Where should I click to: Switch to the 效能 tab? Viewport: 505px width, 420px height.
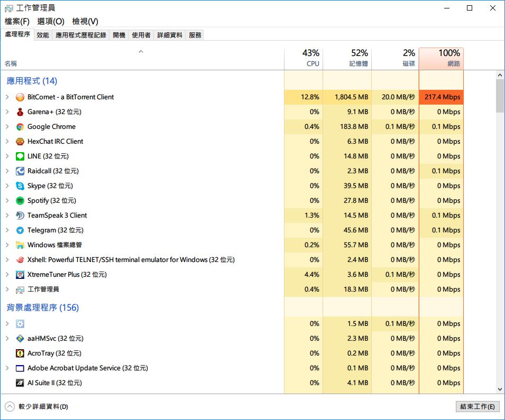coord(43,35)
